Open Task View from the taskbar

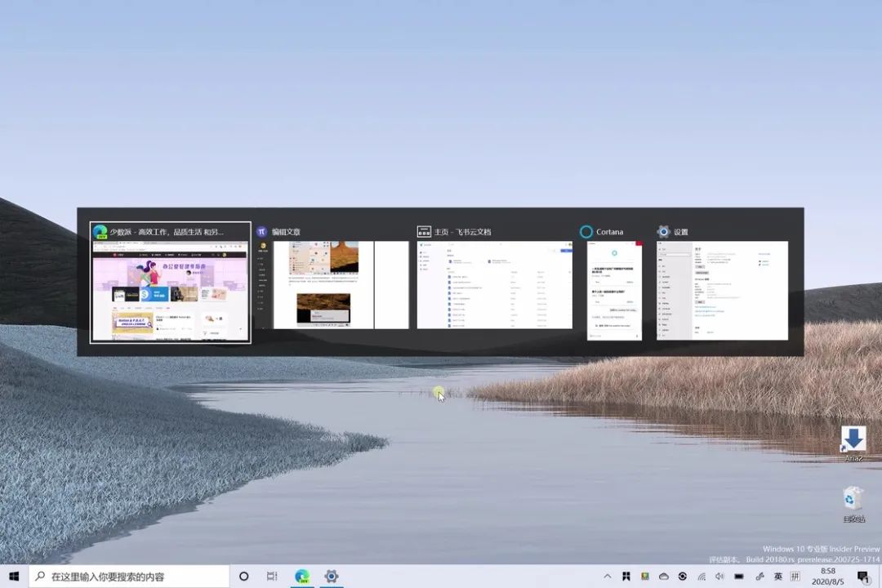[272, 576]
